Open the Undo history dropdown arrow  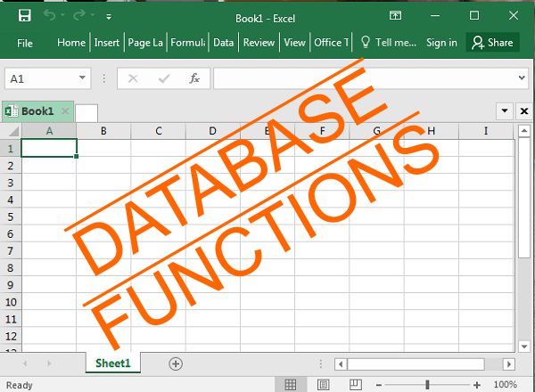(x=62, y=15)
